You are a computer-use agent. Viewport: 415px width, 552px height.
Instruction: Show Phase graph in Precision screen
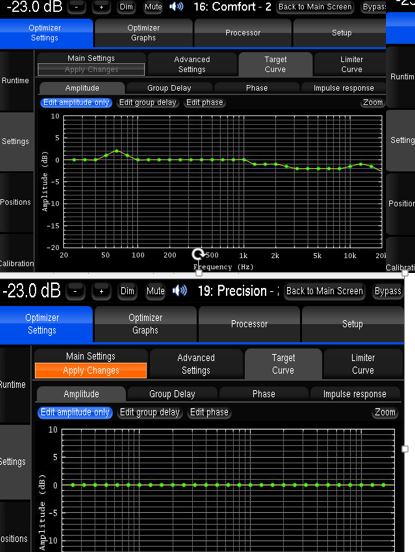click(264, 394)
